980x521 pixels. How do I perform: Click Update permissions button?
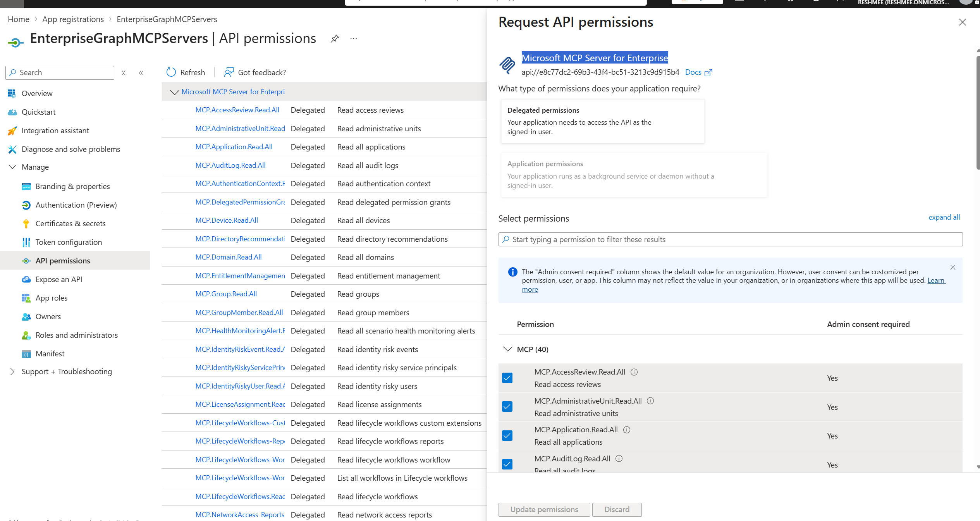point(544,509)
